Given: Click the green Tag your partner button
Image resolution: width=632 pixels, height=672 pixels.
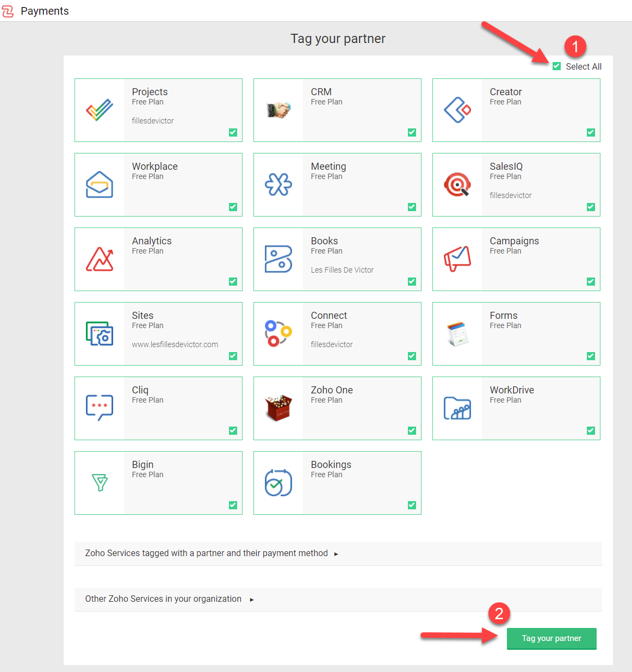Looking at the screenshot, I should tap(552, 638).
